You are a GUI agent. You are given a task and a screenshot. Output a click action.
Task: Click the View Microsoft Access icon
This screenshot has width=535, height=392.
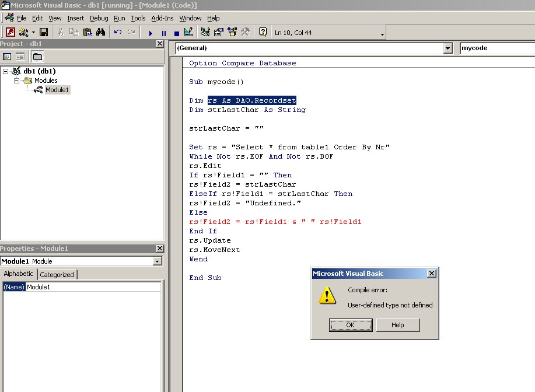click(x=11, y=33)
